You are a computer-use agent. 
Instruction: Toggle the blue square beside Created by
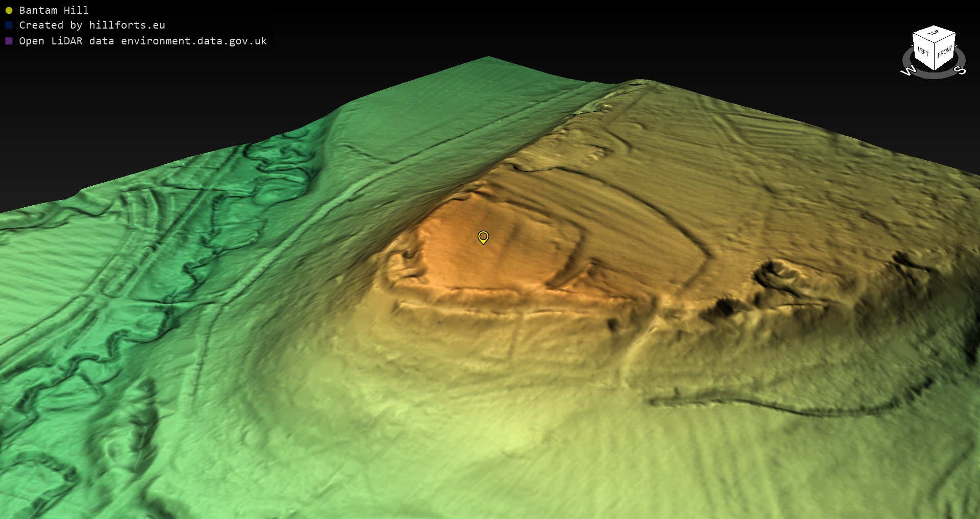9,25
